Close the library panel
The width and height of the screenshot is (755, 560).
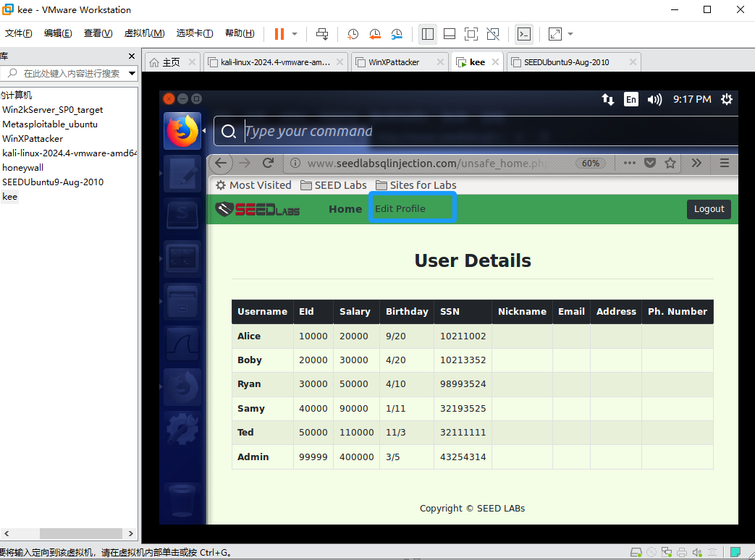pos(132,56)
